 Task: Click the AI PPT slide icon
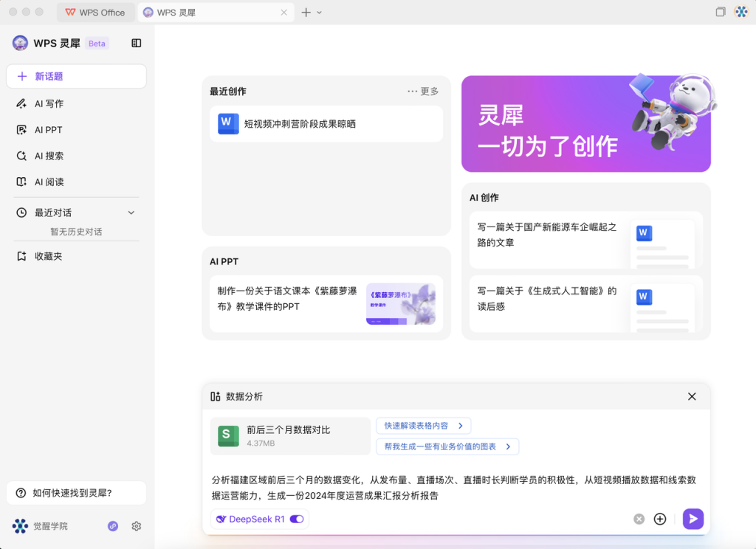tap(21, 130)
